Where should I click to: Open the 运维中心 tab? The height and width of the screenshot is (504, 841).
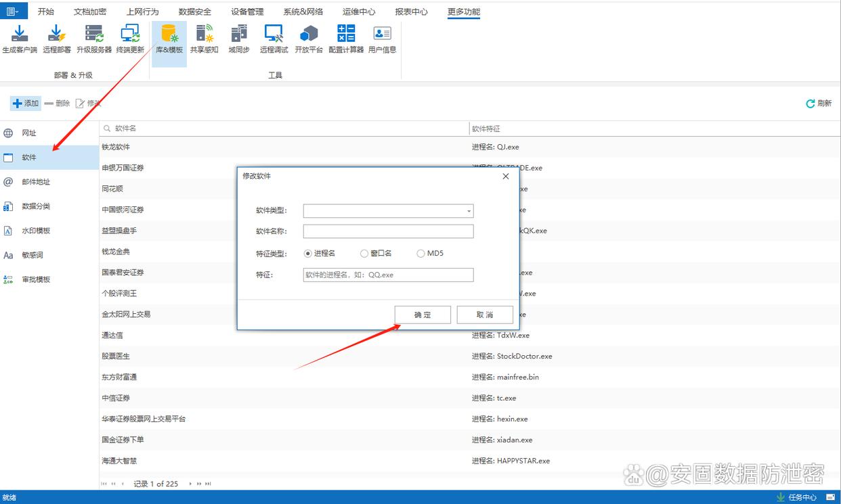(x=359, y=12)
